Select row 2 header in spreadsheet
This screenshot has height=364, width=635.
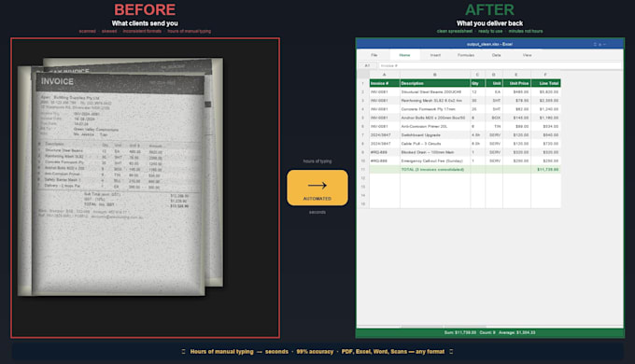click(x=363, y=91)
